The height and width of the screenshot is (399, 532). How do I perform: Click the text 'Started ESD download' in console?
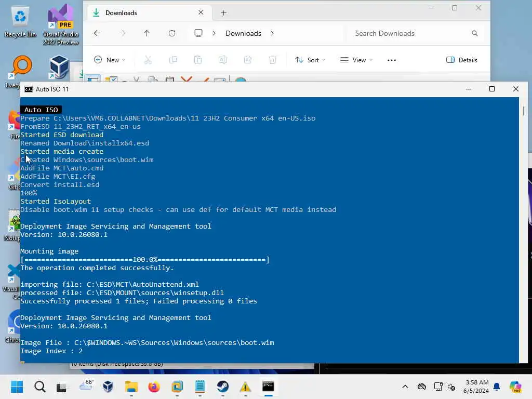[62, 135]
